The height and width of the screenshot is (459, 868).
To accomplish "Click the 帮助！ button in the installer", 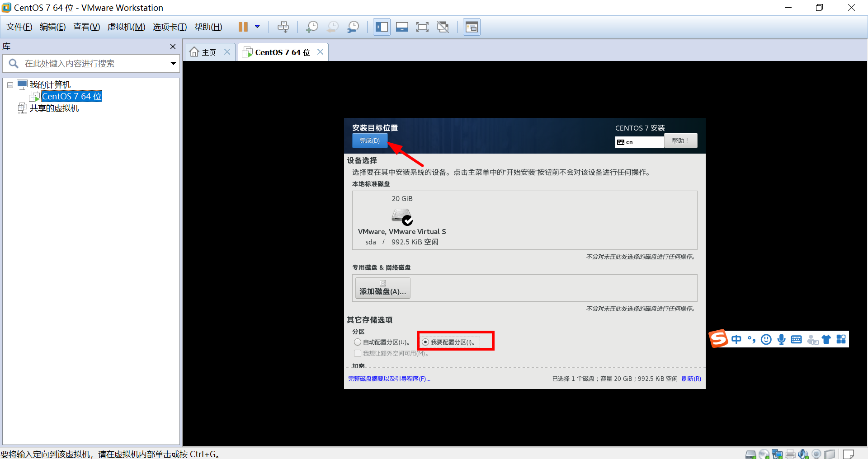I will (680, 141).
